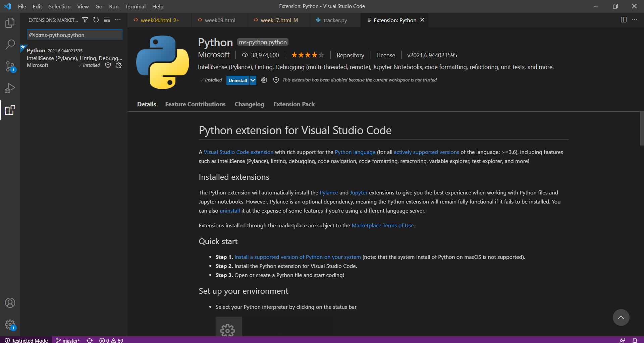Open the Run and Debug view
Screen dimensions: 644x343
(10, 89)
